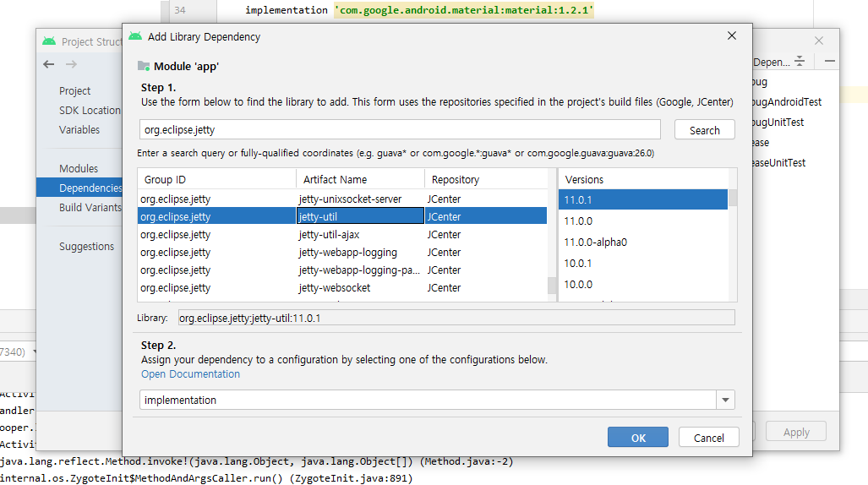
Task: Click the versions list scrollbar thumb
Action: [733, 198]
